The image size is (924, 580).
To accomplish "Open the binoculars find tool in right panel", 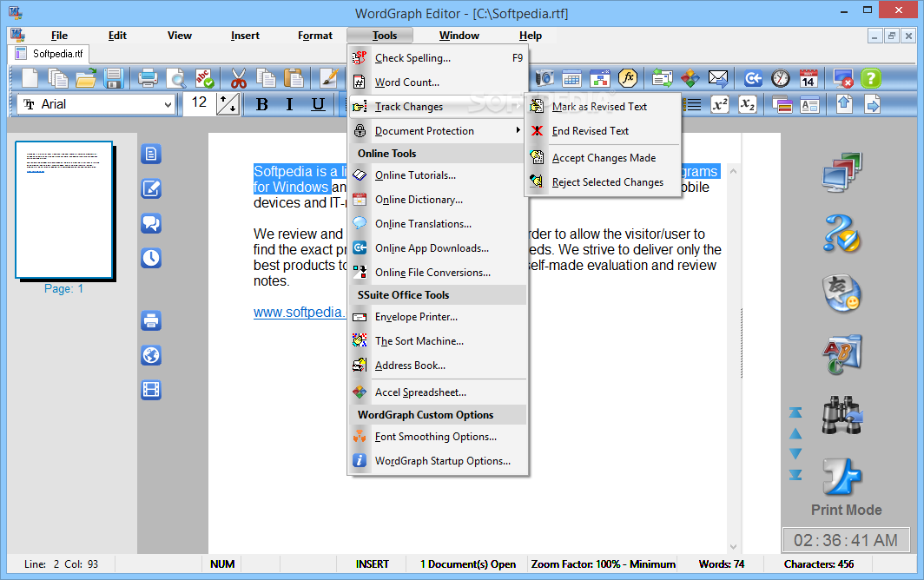I will click(x=842, y=416).
